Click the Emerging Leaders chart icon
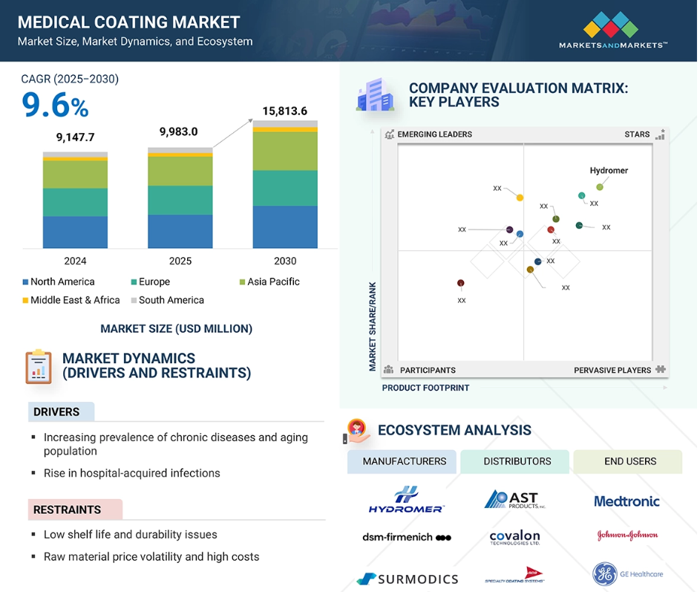 pyautogui.click(x=389, y=134)
